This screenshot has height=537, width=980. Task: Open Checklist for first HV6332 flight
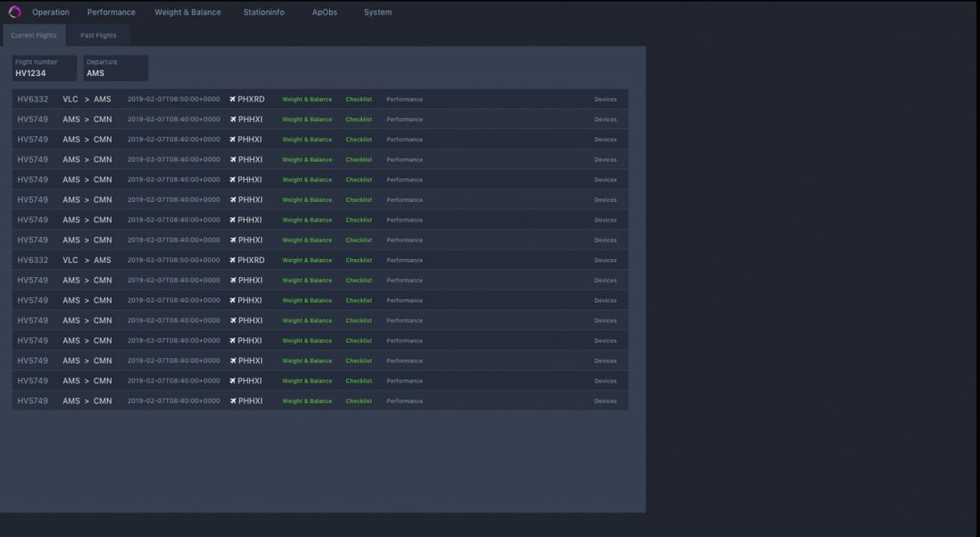point(359,100)
